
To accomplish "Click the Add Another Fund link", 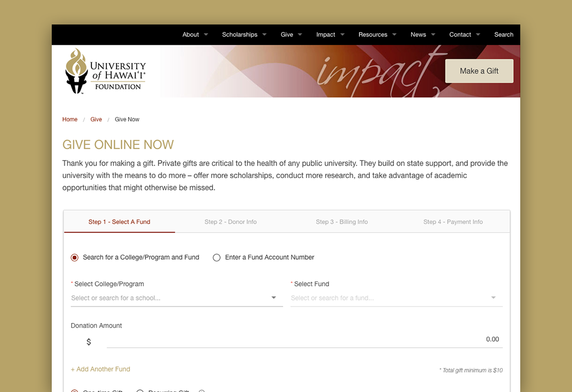I will pos(100,369).
